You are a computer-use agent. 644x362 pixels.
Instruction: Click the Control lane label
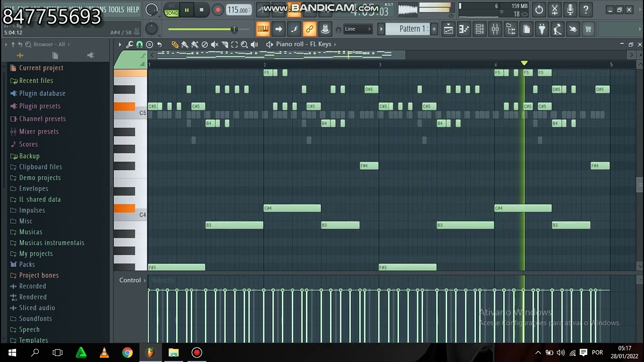pos(130,280)
